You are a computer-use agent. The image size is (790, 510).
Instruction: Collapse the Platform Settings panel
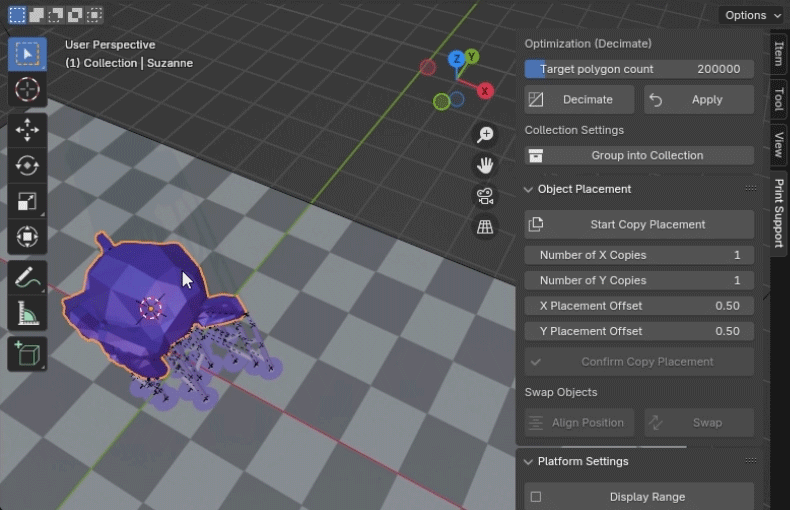coord(529,462)
